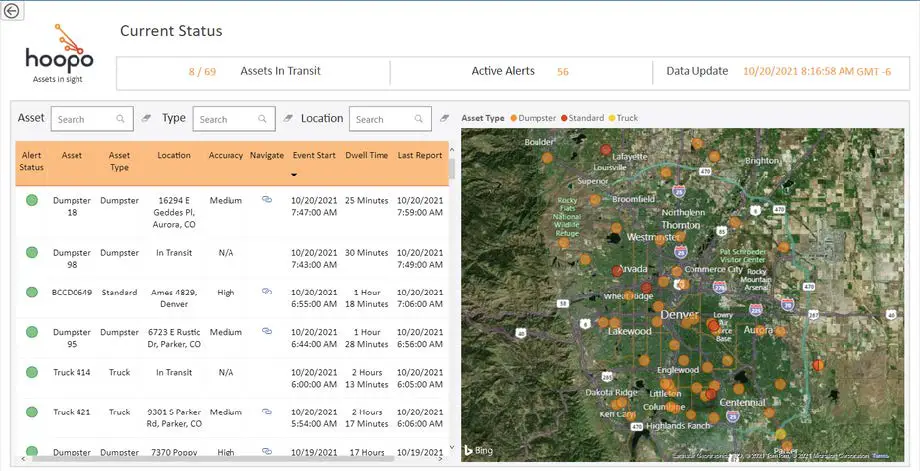Open navigate link for BCCD0649 row
The image size is (920, 471).
tap(267, 291)
